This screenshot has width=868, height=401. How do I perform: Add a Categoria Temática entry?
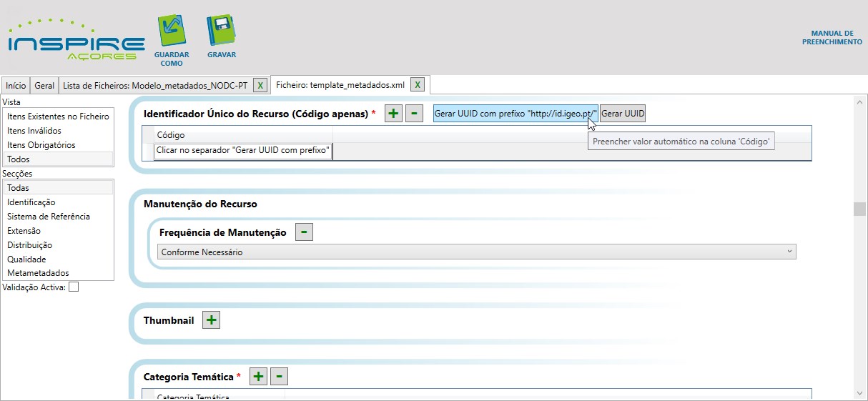pyautogui.click(x=259, y=377)
